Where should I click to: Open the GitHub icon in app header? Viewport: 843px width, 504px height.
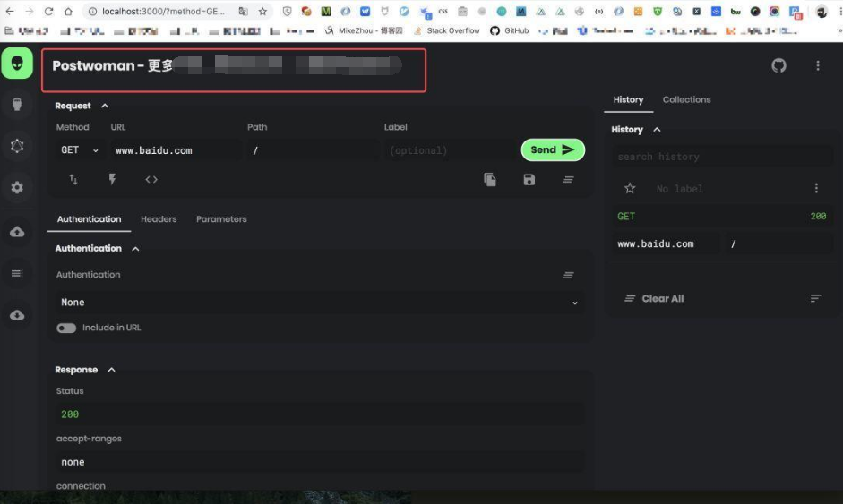pyautogui.click(x=778, y=65)
